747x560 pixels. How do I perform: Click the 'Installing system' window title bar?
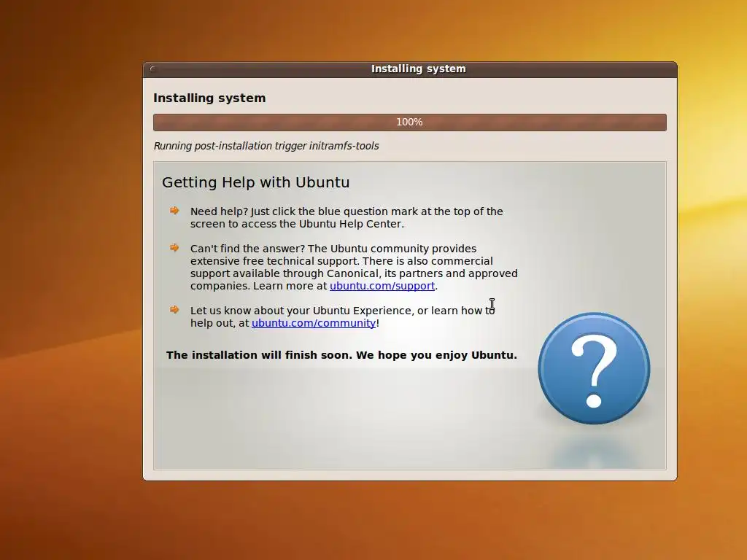pos(410,69)
